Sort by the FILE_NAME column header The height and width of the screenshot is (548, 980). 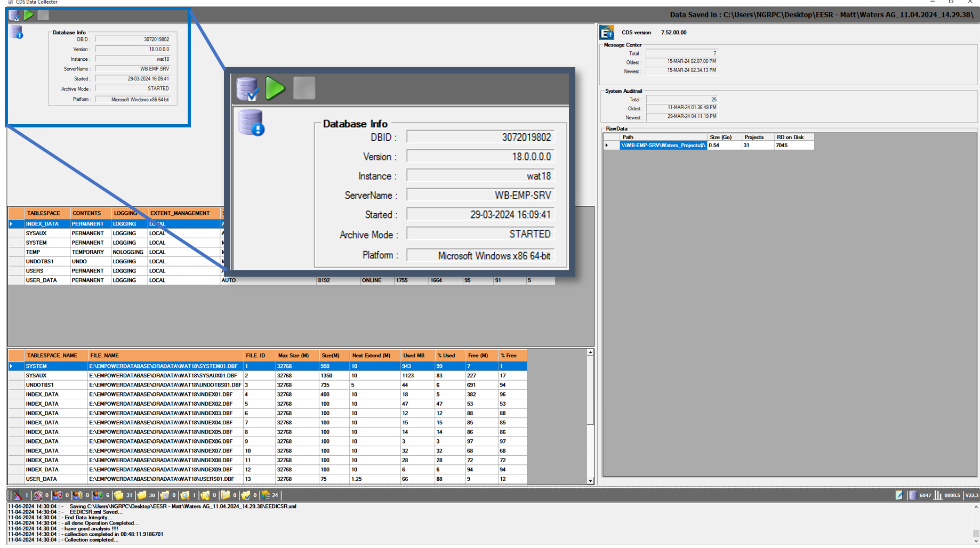click(x=165, y=356)
